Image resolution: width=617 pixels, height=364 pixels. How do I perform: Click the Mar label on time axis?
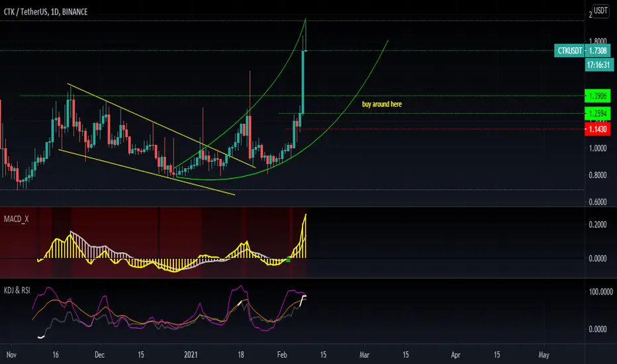tap(364, 355)
